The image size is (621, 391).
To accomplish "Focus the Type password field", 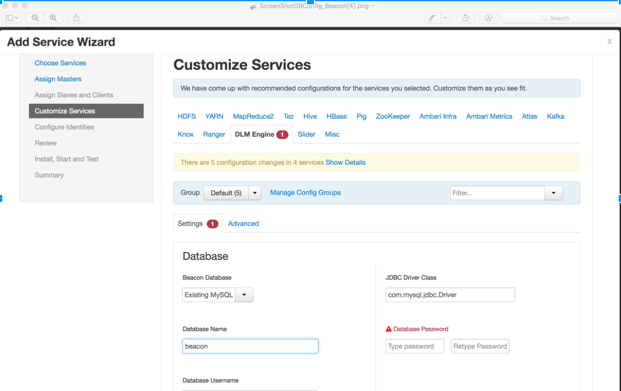I will [415, 346].
